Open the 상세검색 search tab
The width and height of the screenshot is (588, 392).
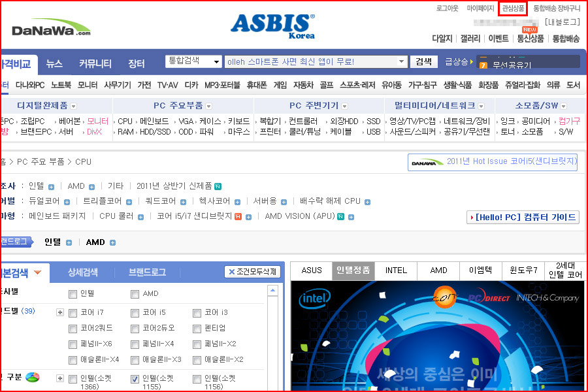83,272
